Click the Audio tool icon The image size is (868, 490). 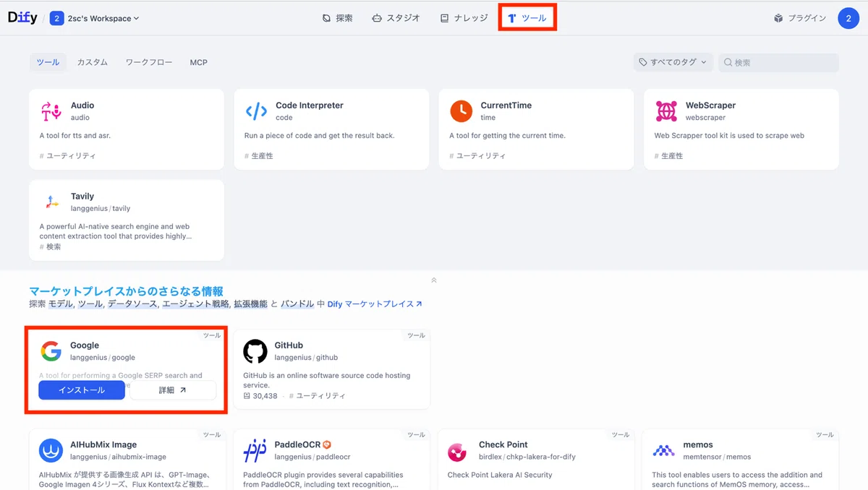click(x=51, y=111)
